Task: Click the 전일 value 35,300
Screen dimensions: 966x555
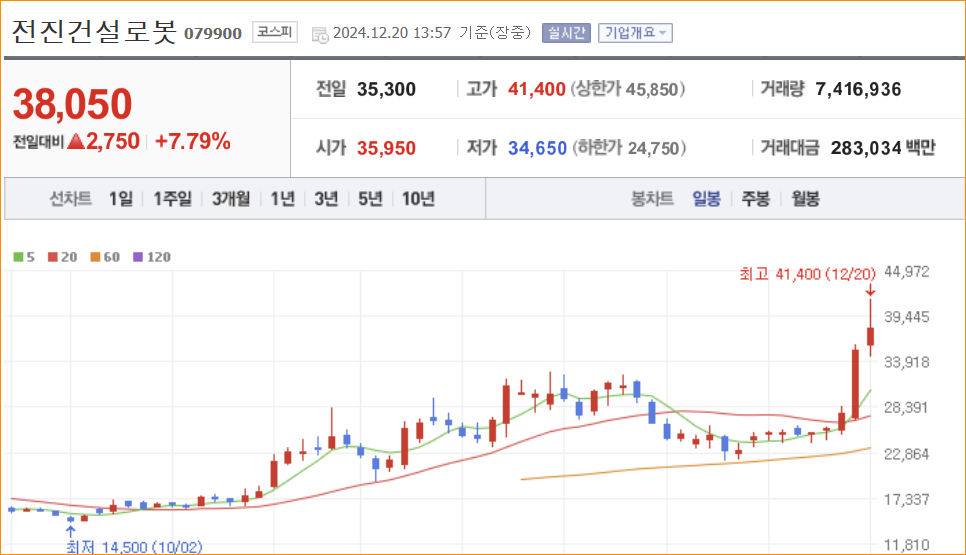Action: coord(386,89)
